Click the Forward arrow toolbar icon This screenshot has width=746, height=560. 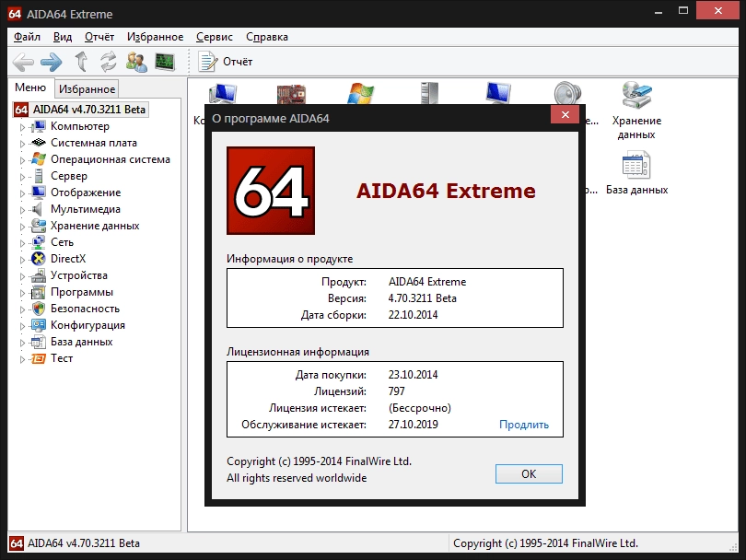(52, 62)
